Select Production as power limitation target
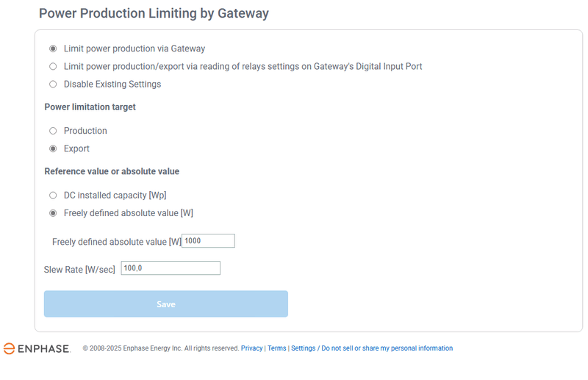The width and height of the screenshot is (588, 380). coord(53,131)
